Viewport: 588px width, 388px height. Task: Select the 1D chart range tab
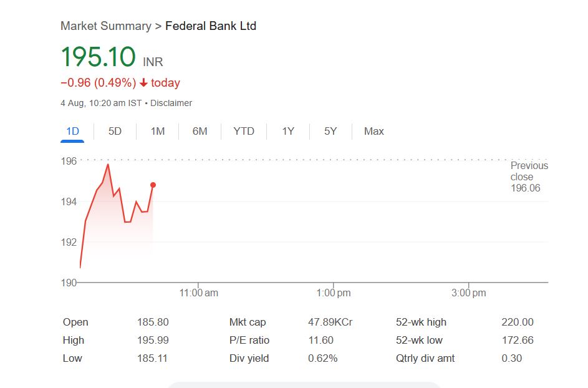pyautogui.click(x=72, y=131)
